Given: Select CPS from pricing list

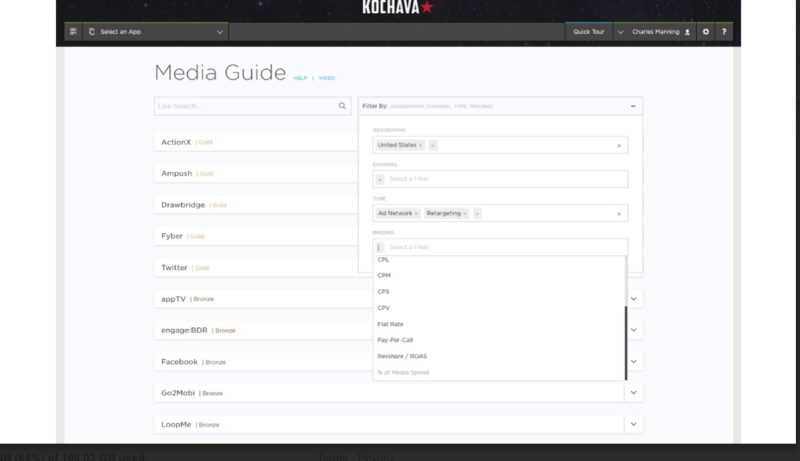Looking at the screenshot, I should (383, 292).
